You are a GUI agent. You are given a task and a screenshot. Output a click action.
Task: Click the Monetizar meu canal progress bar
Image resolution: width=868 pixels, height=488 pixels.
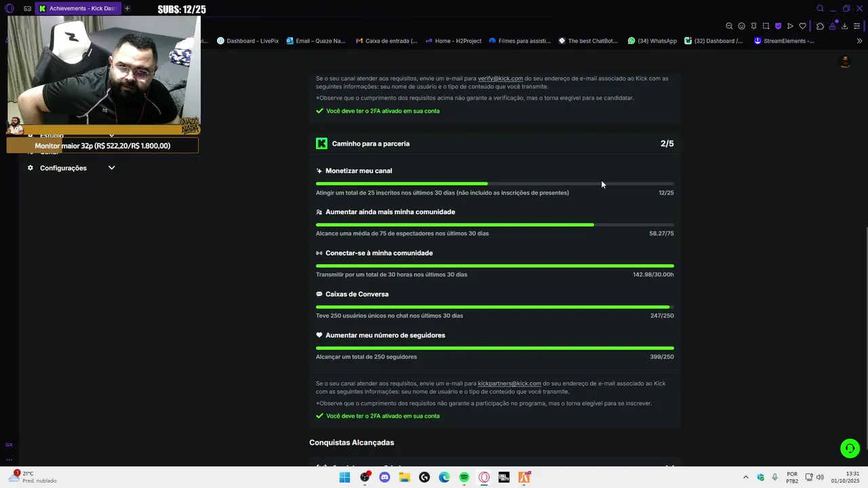pyautogui.click(x=495, y=184)
